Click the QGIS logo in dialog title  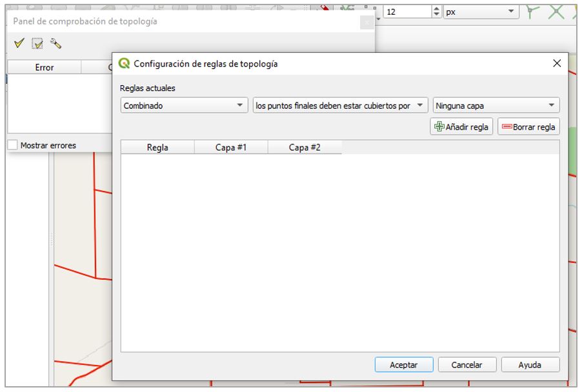tap(124, 63)
